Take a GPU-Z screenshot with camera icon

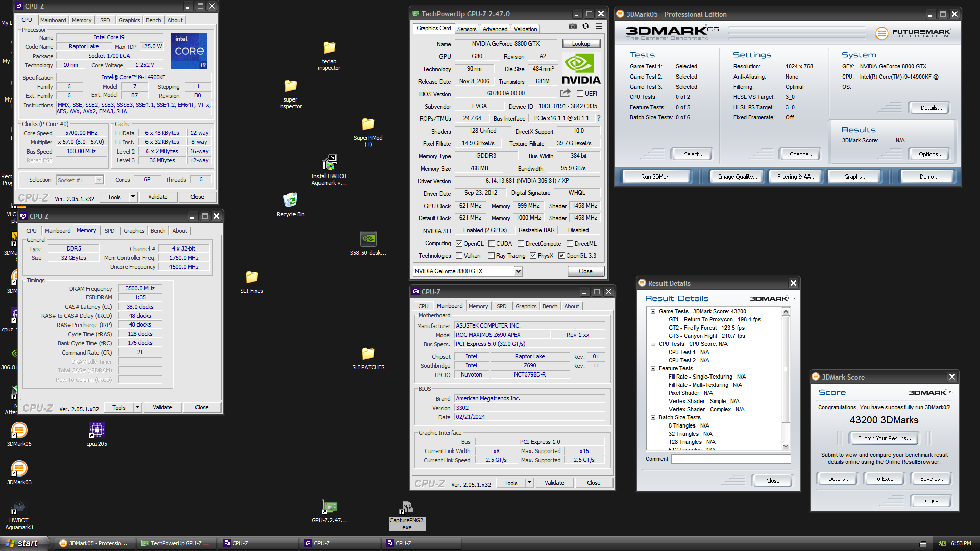pos(573,27)
